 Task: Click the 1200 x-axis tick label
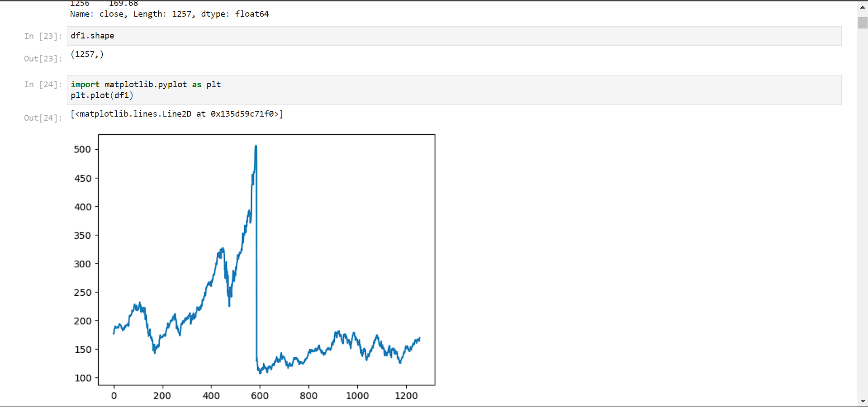(406, 396)
